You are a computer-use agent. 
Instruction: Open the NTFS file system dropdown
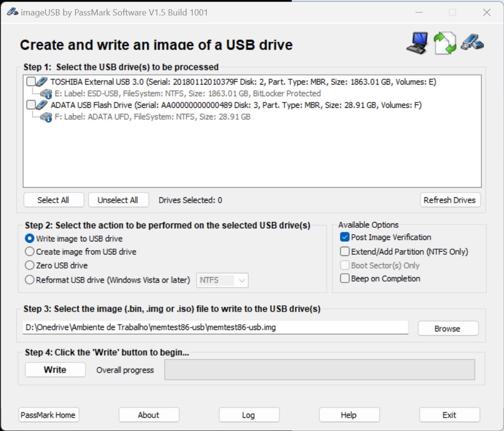[x=222, y=280]
